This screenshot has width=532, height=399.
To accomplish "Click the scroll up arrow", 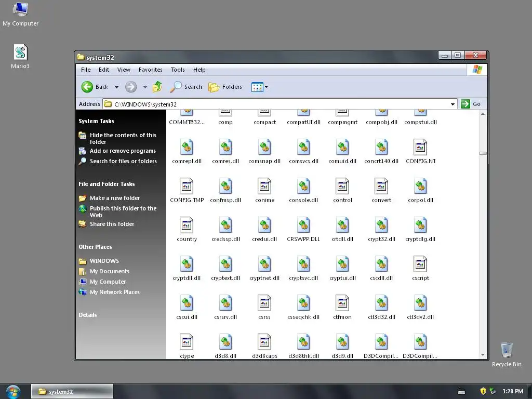I will [483, 114].
